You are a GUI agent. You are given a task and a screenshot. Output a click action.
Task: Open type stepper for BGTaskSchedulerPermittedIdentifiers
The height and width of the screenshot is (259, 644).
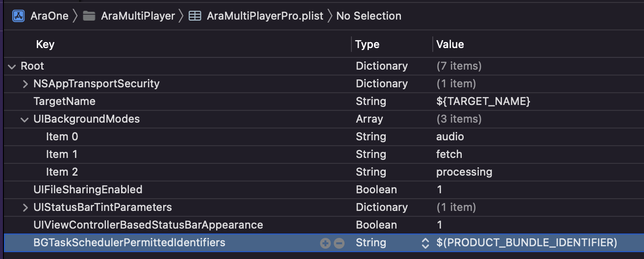pos(425,243)
